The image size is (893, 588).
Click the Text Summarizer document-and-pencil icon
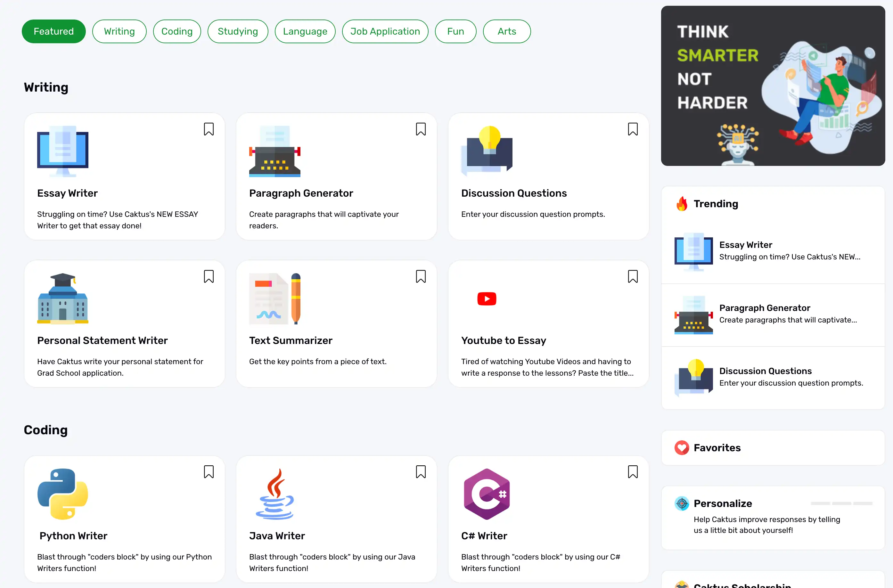[274, 299]
